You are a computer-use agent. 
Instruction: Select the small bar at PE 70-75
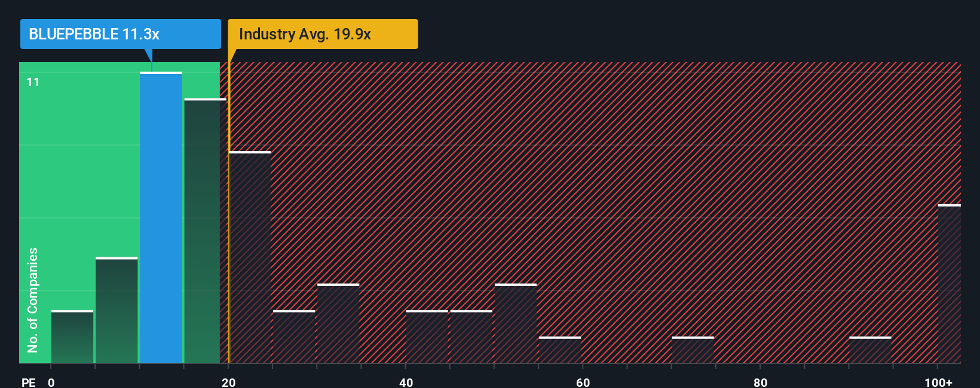(x=693, y=350)
